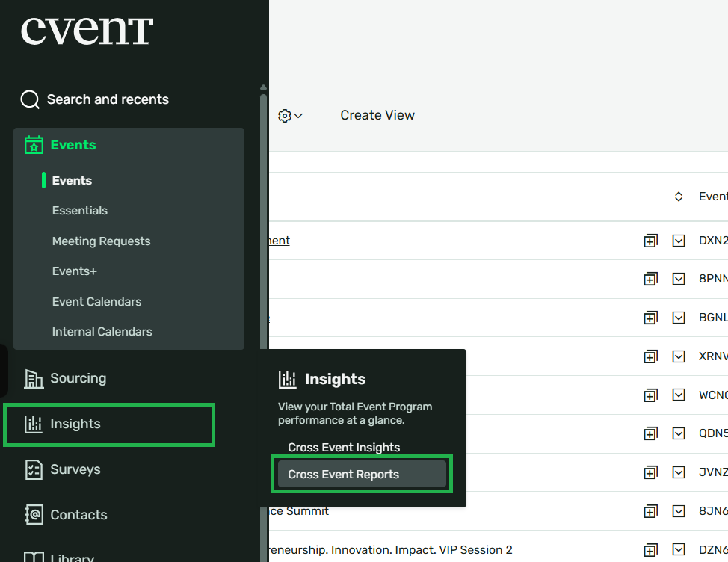Go to Meeting Requests

pyautogui.click(x=101, y=241)
